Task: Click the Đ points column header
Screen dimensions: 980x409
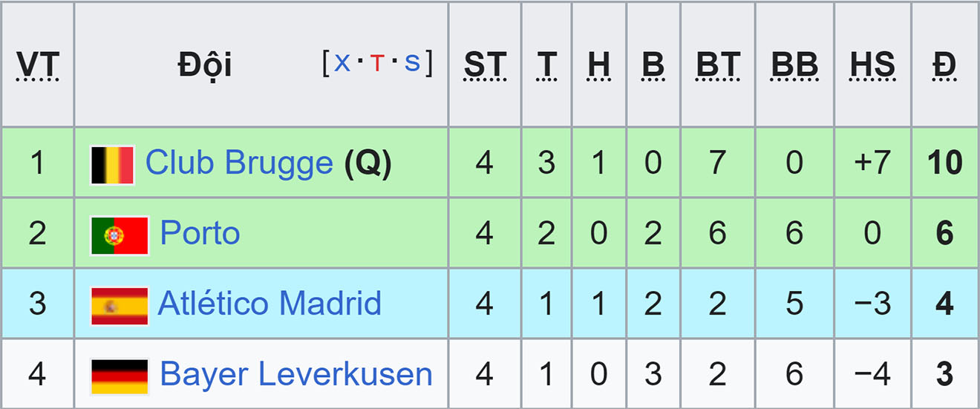Action: [x=944, y=65]
